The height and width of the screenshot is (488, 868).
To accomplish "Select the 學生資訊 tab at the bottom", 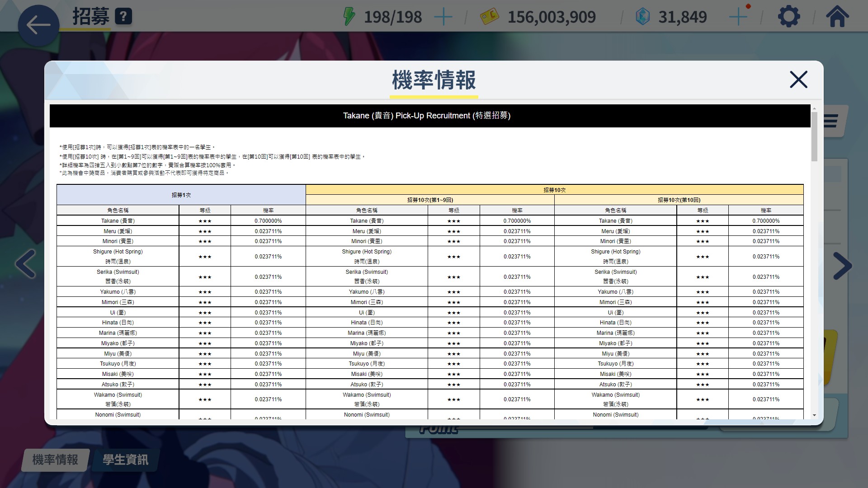I will pos(125,460).
